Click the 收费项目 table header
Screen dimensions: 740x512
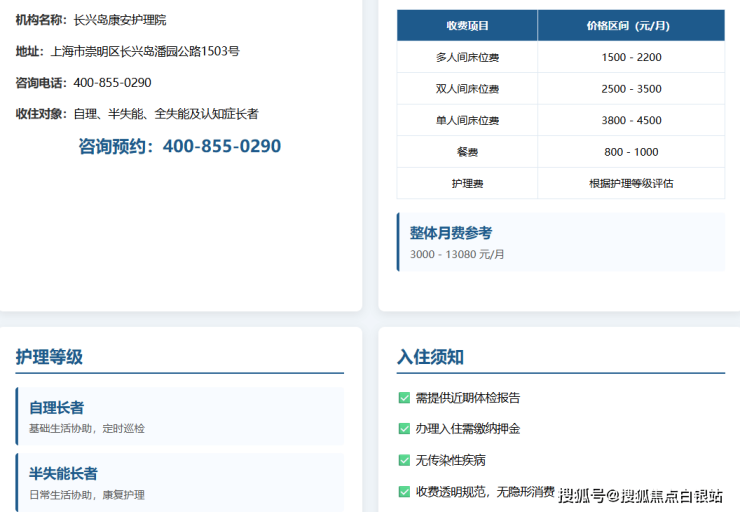click(x=467, y=25)
